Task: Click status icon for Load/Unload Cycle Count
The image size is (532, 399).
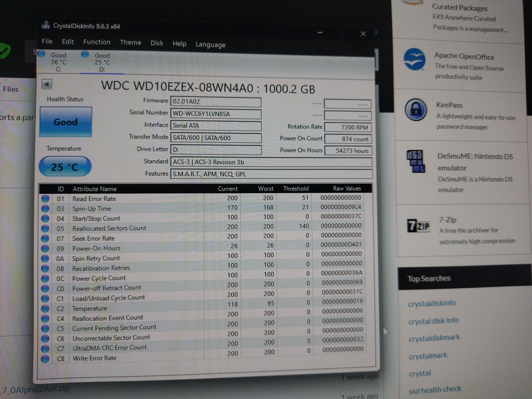Action: pos(45,298)
